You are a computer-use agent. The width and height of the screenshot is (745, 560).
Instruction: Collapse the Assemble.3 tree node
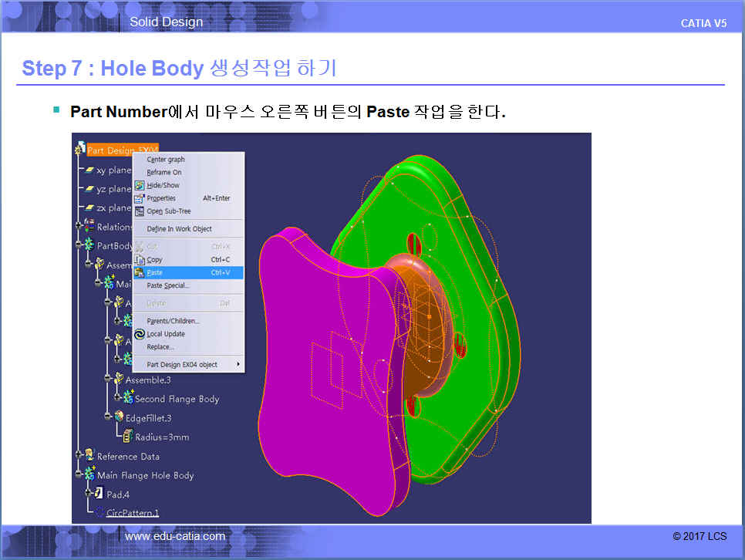[x=106, y=380]
